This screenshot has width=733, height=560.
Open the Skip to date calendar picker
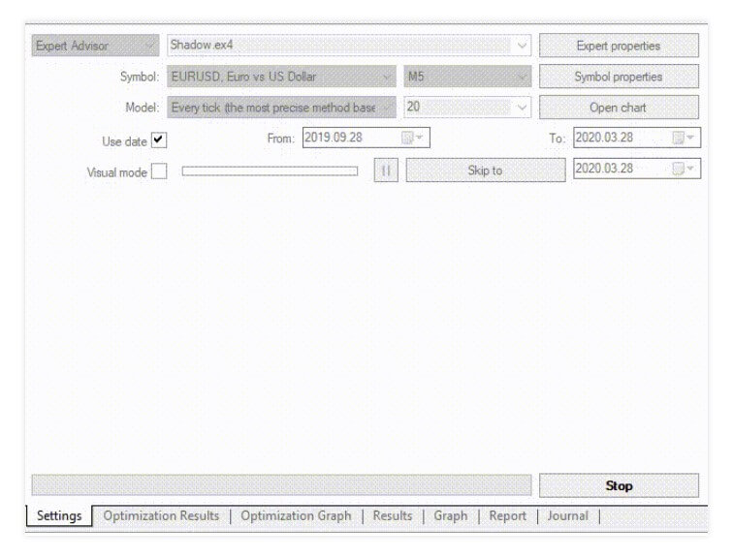684,169
